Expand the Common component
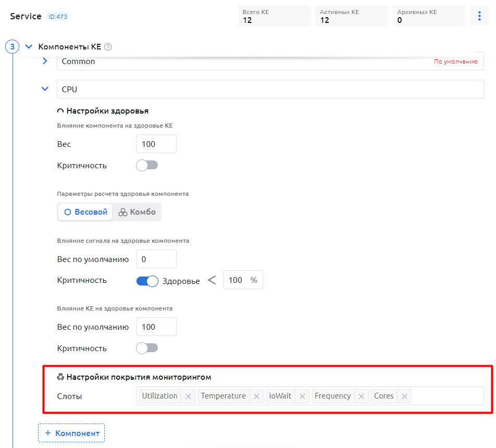Image resolution: width=496 pixels, height=448 pixels. tap(45, 61)
